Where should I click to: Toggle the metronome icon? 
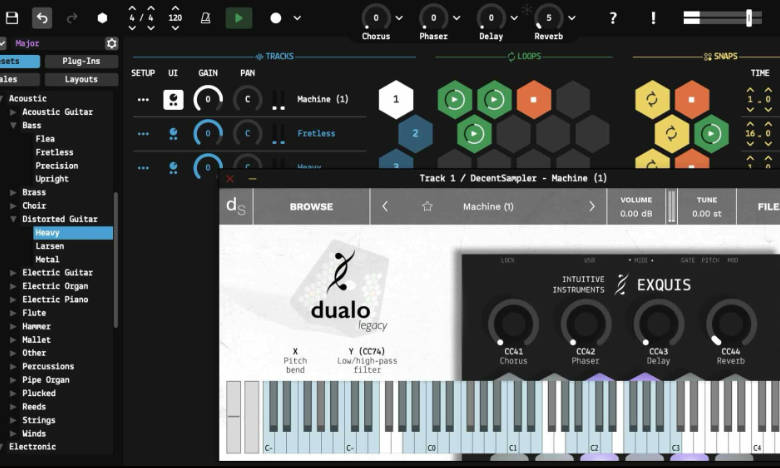point(205,18)
